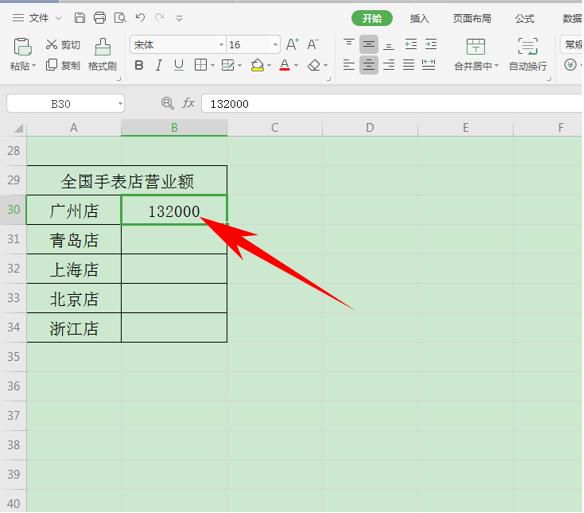Switch to the 插入 (Insert) tab
Viewport: 584px width, 513px height.
tap(419, 18)
